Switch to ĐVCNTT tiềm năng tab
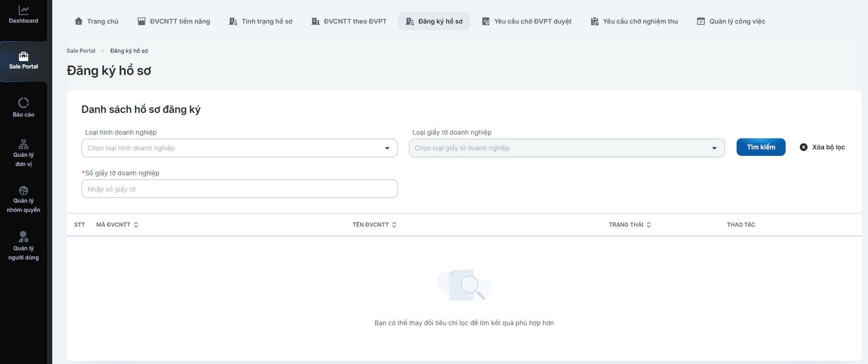 click(x=174, y=21)
